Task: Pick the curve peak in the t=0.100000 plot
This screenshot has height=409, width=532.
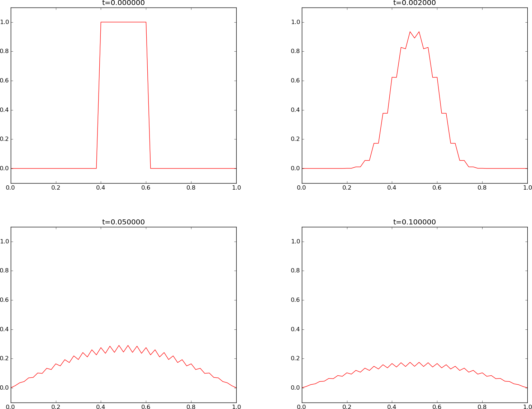Action: point(410,362)
